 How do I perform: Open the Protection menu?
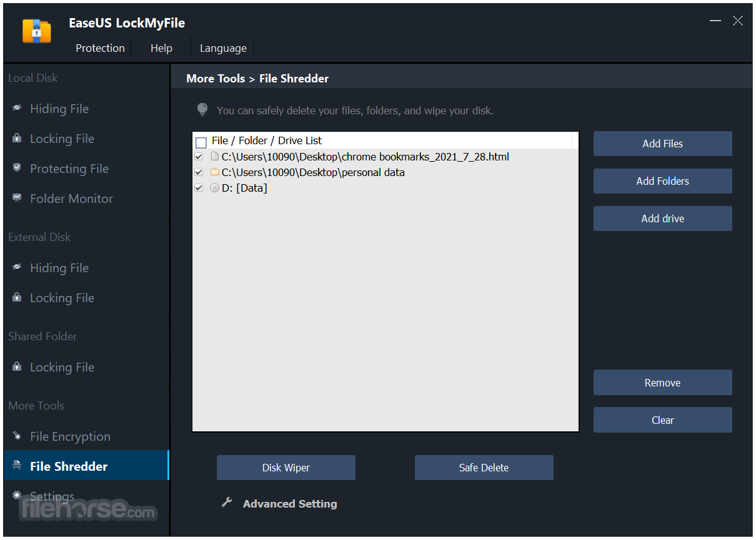100,48
